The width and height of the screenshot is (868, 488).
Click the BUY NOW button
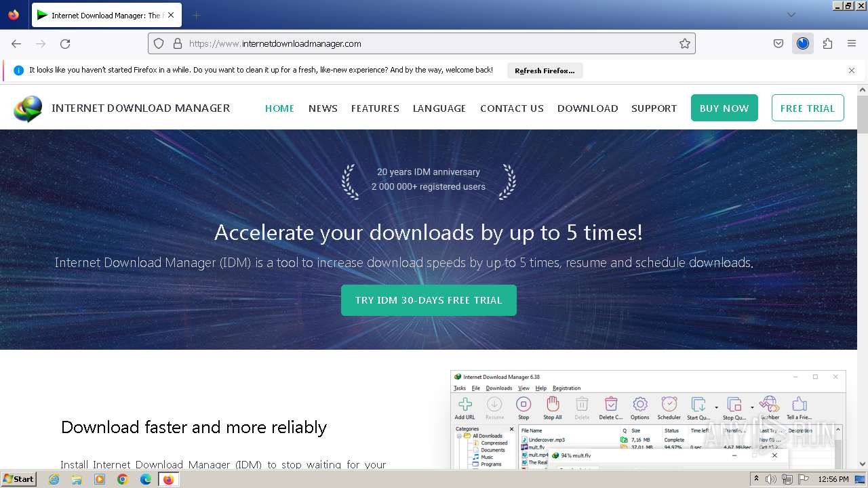pyautogui.click(x=724, y=108)
